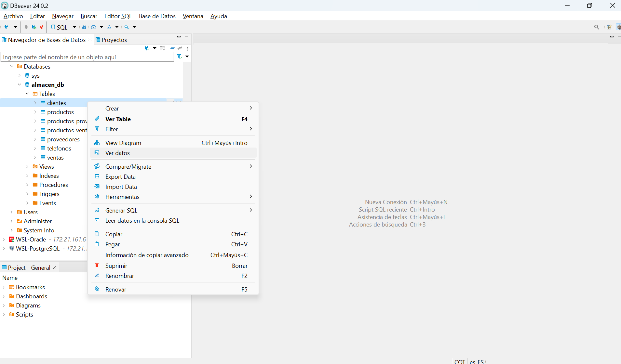Select Ver Table in context menu

(x=173, y=119)
